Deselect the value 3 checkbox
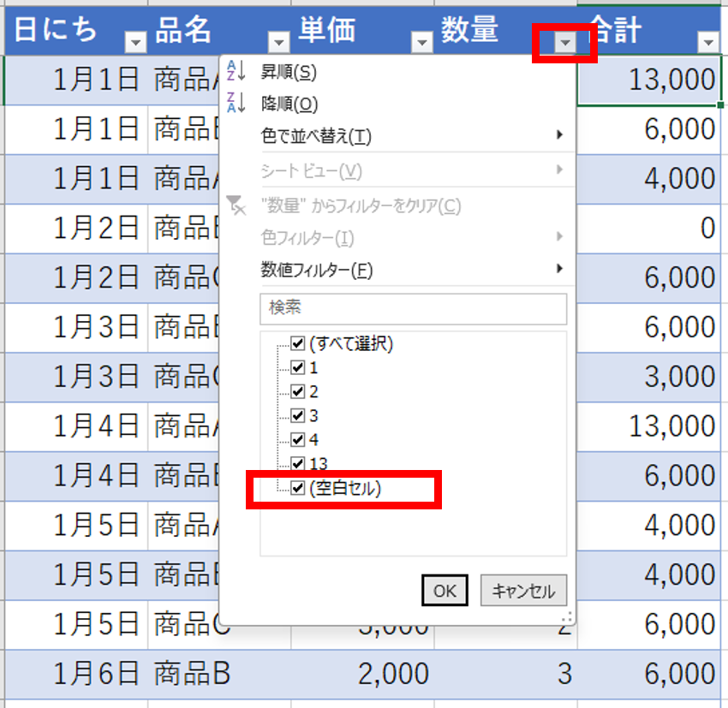The height and width of the screenshot is (708, 728). tap(298, 415)
